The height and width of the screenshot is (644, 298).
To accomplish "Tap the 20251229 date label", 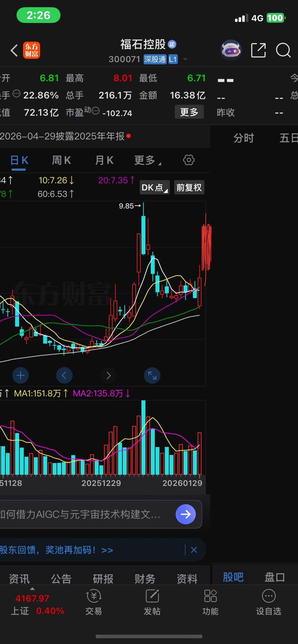I will pyautogui.click(x=101, y=483).
